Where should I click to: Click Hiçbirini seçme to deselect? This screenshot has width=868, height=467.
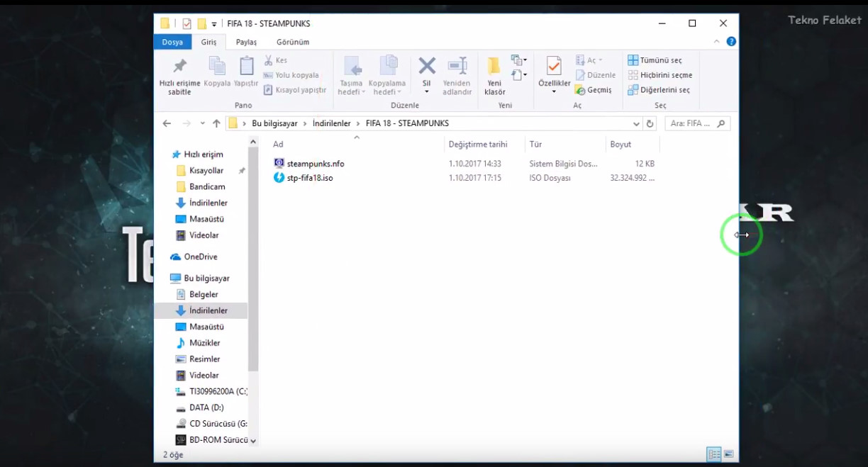[660, 75]
